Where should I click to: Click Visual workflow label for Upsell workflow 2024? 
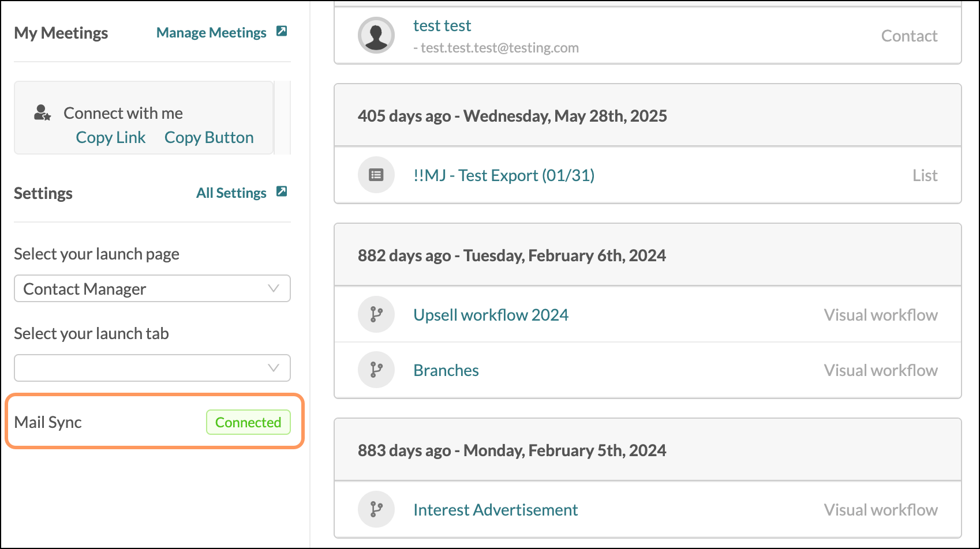[x=881, y=315]
